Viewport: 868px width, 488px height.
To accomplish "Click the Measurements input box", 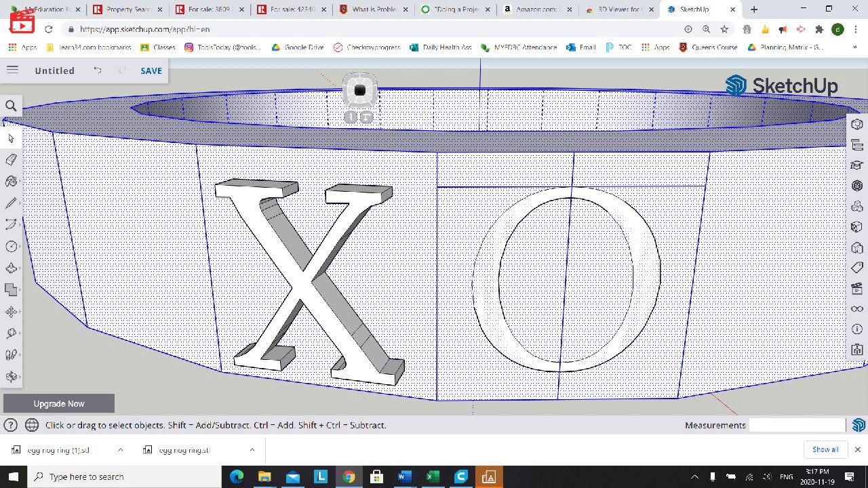I will point(797,425).
